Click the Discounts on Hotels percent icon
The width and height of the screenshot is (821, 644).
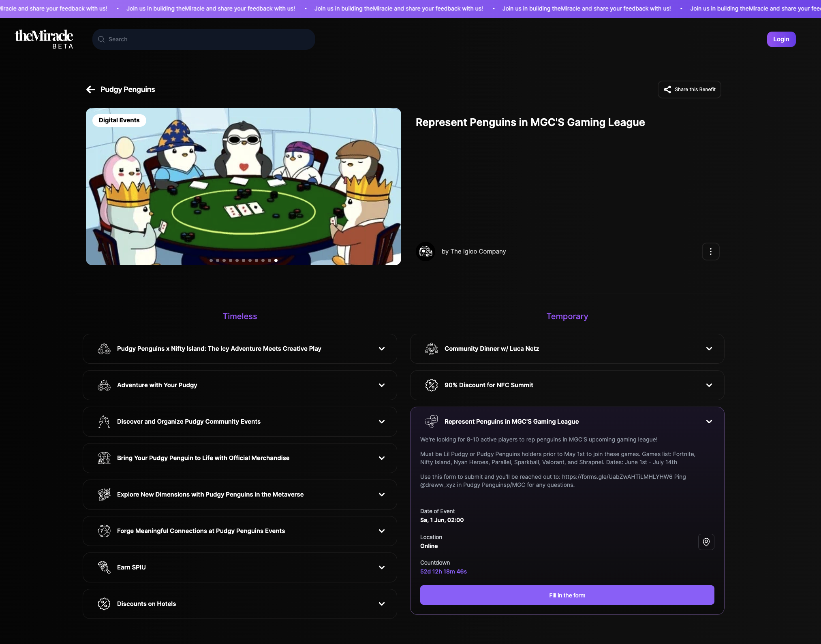coord(104,604)
